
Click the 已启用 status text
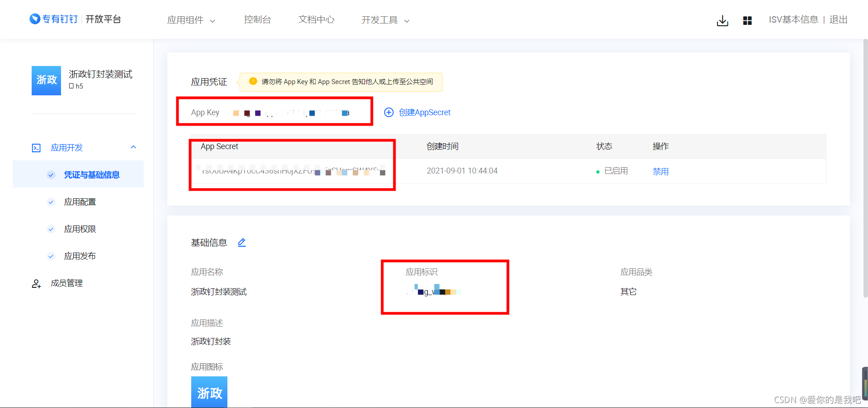pos(616,171)
